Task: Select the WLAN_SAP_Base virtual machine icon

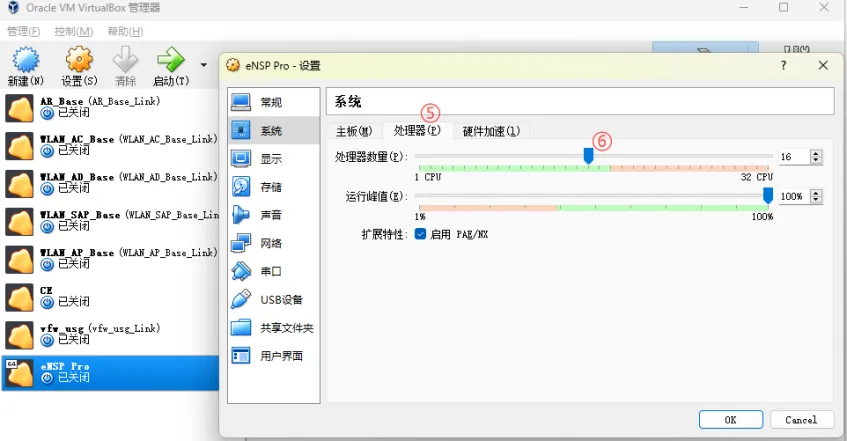Action: pyautogui.click(x=19, y=222)
